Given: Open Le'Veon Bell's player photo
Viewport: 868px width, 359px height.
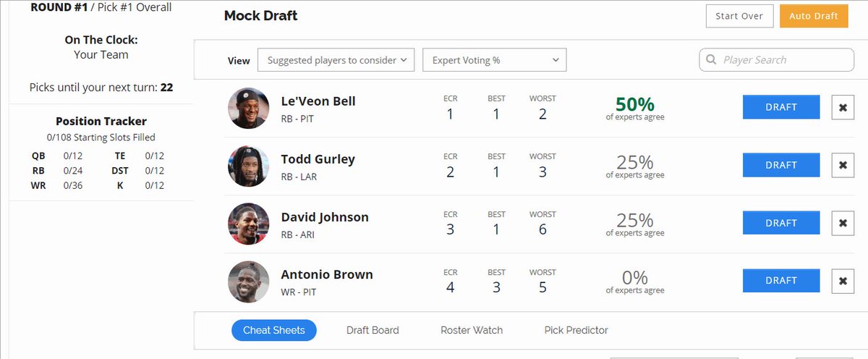Looking at the screenshot, I should click(x=248, y=108).
